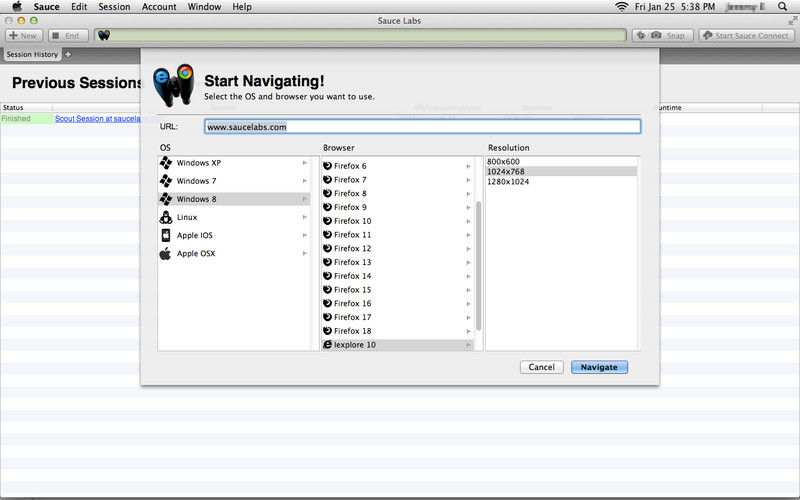Click Start Sauce Connect button
The height and width of the screenshot is (500, 800).
tap(746, 36)
